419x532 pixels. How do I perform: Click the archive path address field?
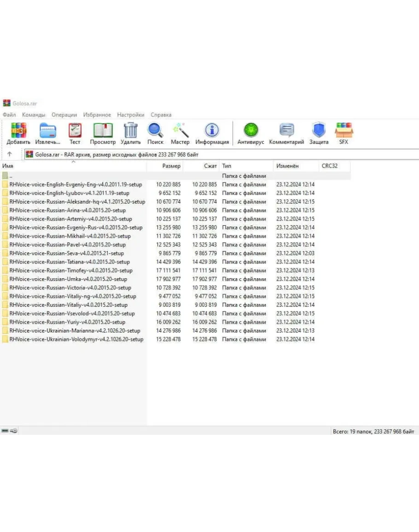[x=221, y=154]
